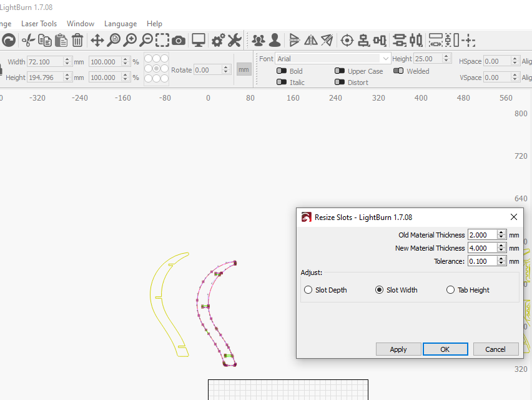This screenshot has height=400, width=532.
Task: Click the Copy icon in toolbar
Action: (x=44, y=41)
